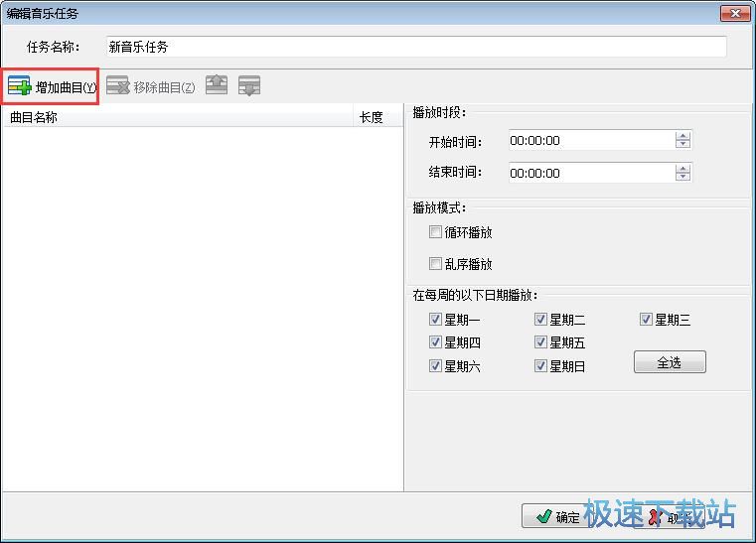Uncheck 星期二
Viewport: 756px width, 543px height.
tap(540, 319)
